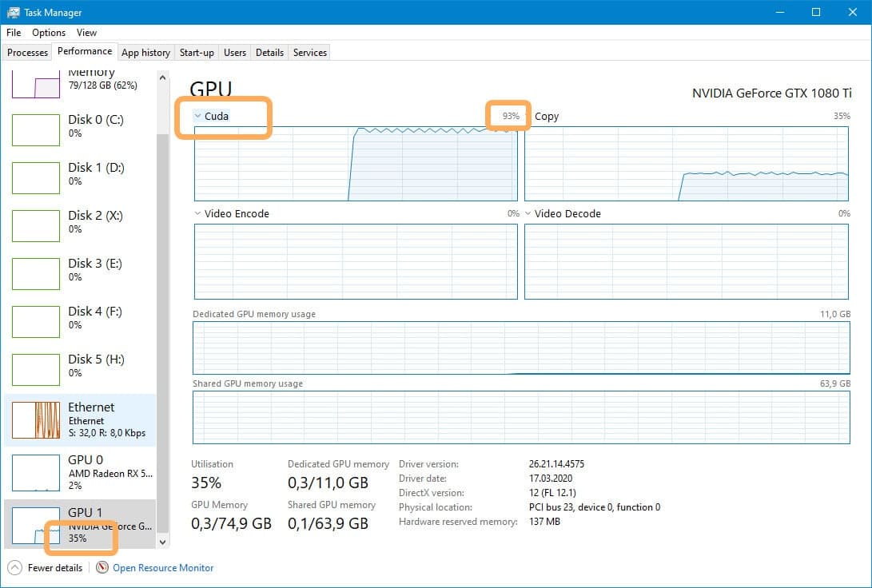Select the Ethernet activity graph thumbnail

36,420
